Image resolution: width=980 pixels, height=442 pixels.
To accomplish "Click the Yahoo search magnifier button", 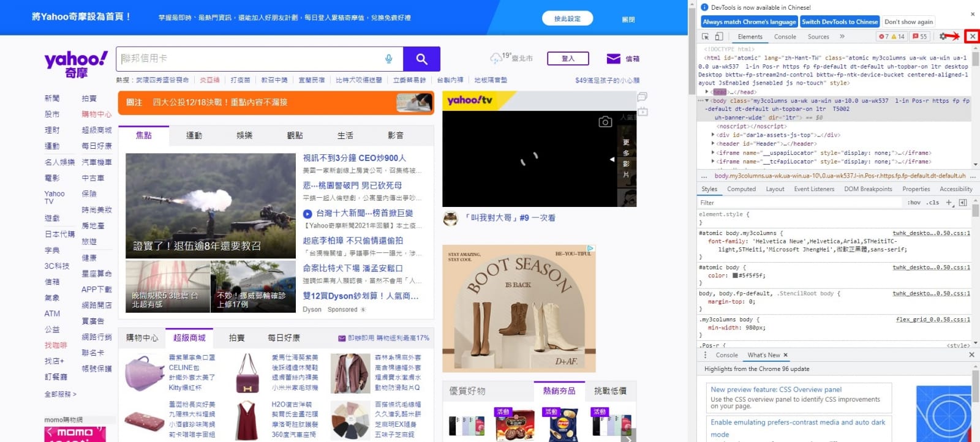I will coord(421,59).
